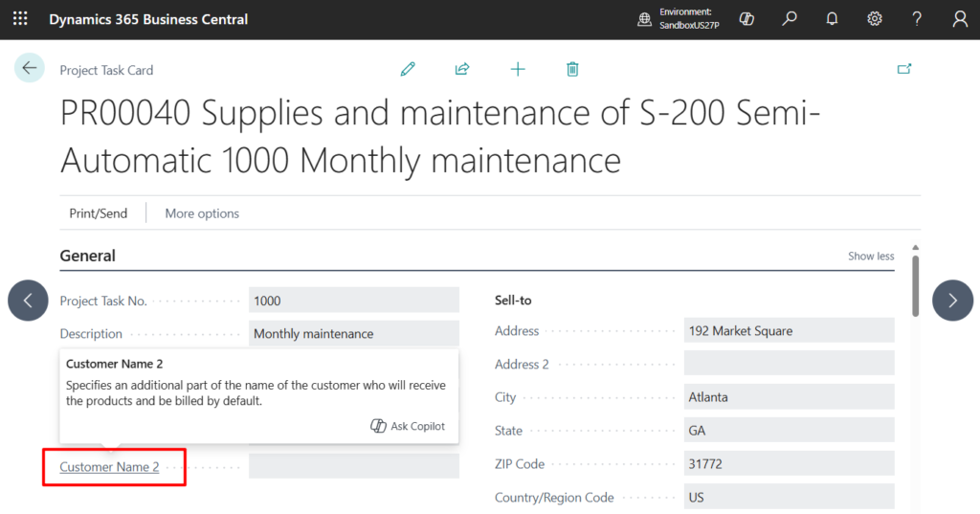The image size is (980, 514).
Task: Collapse General section with Show less
Action: (871, 257)
